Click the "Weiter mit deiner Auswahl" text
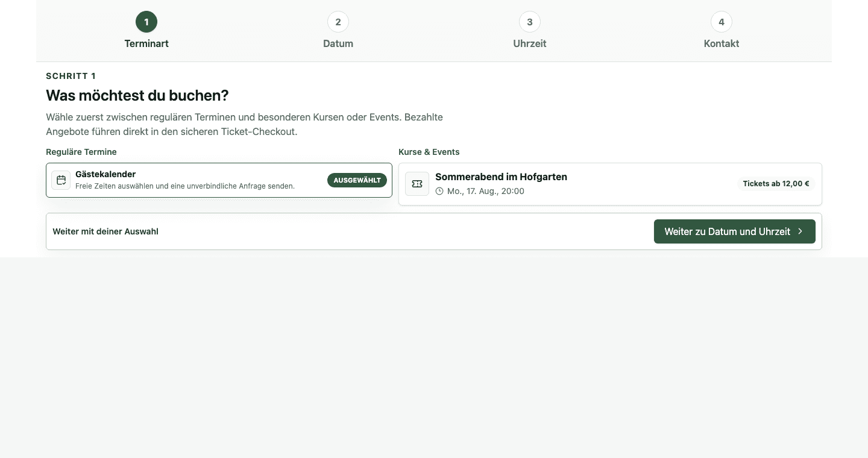 pyautogui.click(x=105, y=231)
